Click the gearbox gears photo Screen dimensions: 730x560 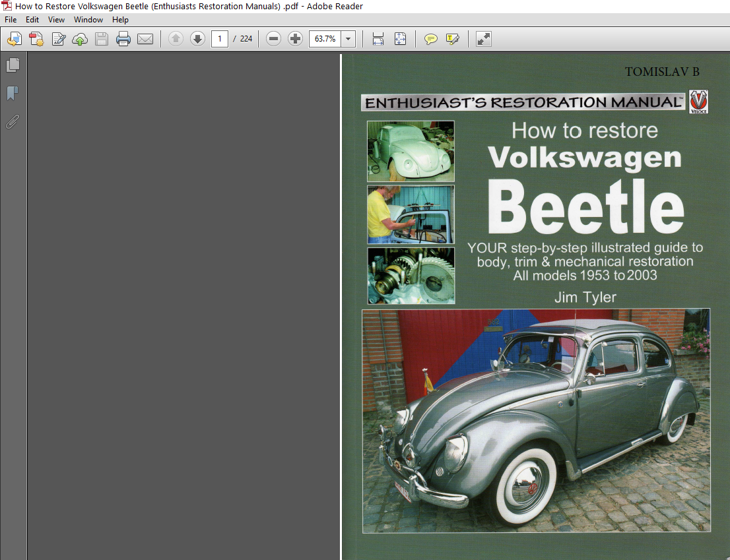(x=411, y=275)
